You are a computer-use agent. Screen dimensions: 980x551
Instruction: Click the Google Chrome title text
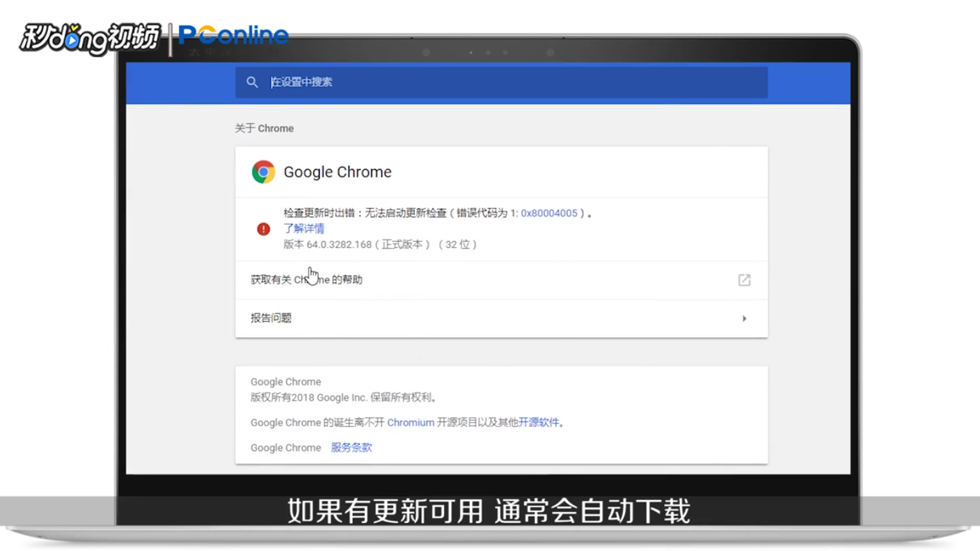coord(338,172)
